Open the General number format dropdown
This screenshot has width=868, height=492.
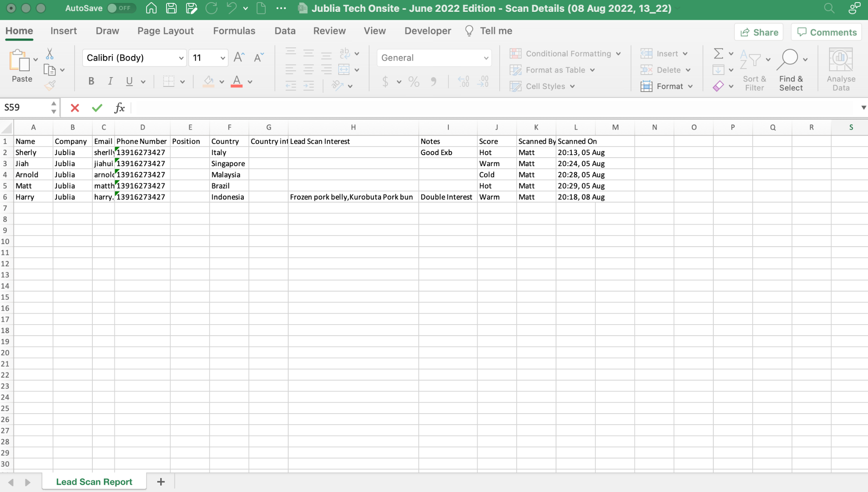point(486,58)
